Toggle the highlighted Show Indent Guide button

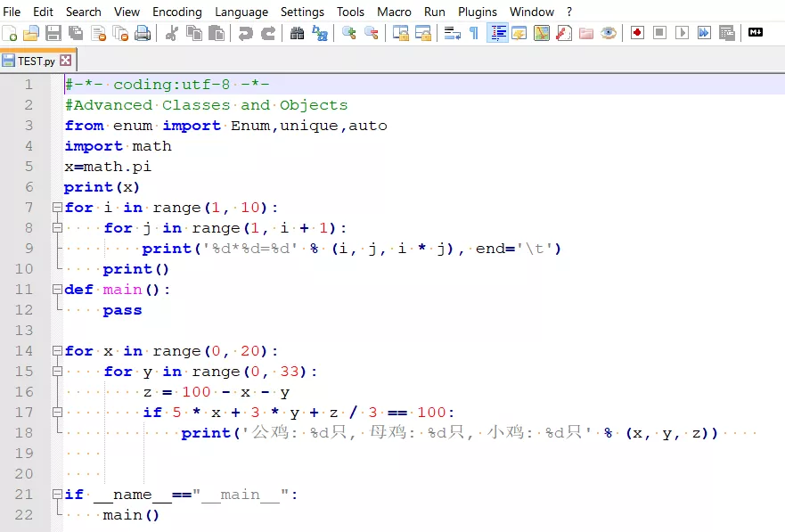497,34
